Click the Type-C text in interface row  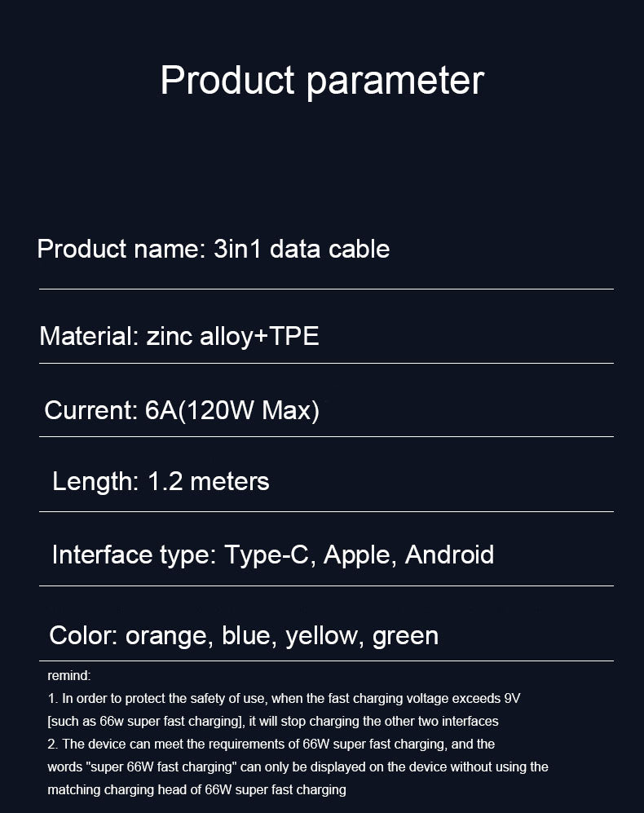tap(266, 555)
